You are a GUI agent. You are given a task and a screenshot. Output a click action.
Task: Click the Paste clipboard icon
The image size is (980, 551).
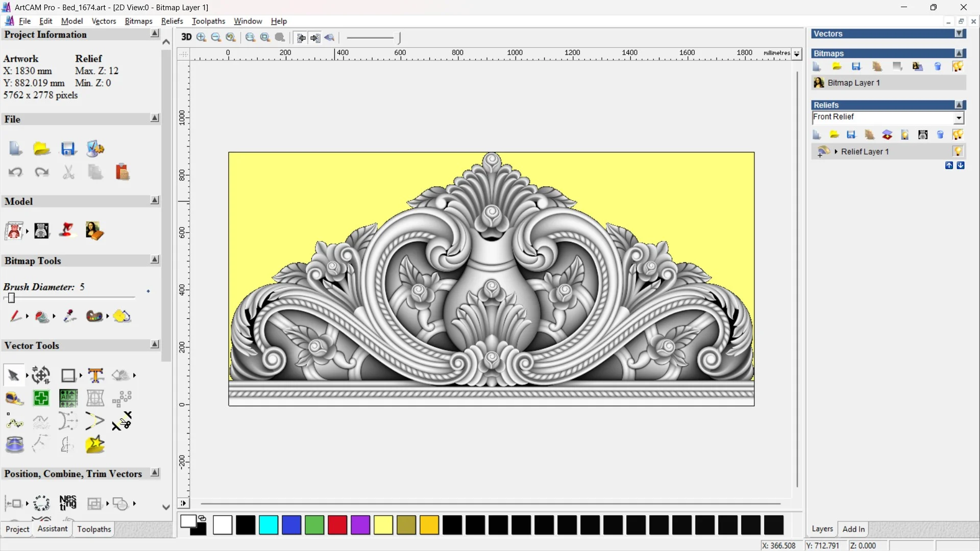click(x=122, y=172)
